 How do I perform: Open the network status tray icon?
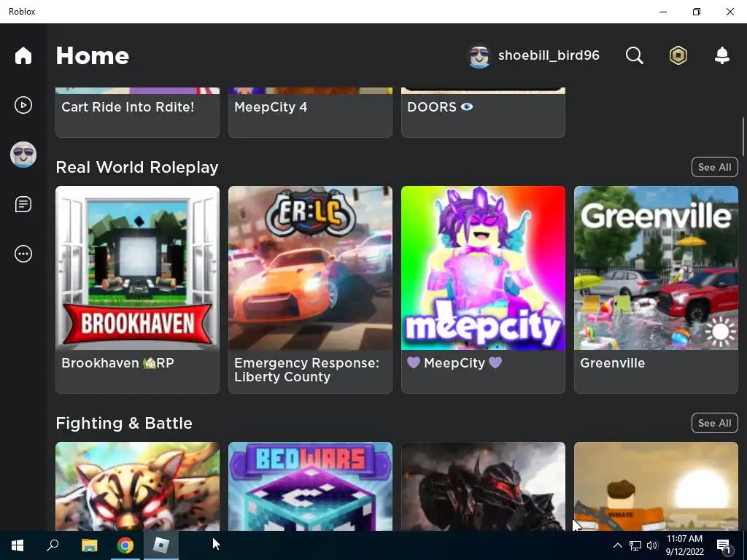pyautogui.click(x=635, y=545)
